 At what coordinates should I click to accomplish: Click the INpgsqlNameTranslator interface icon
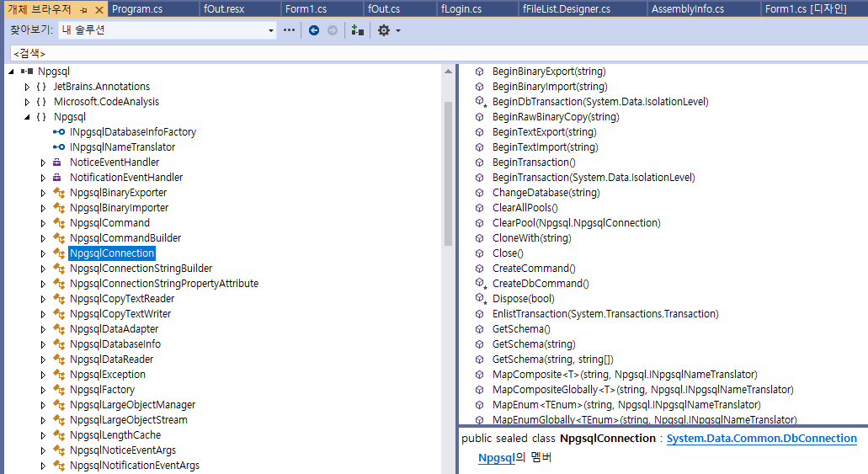59,147
